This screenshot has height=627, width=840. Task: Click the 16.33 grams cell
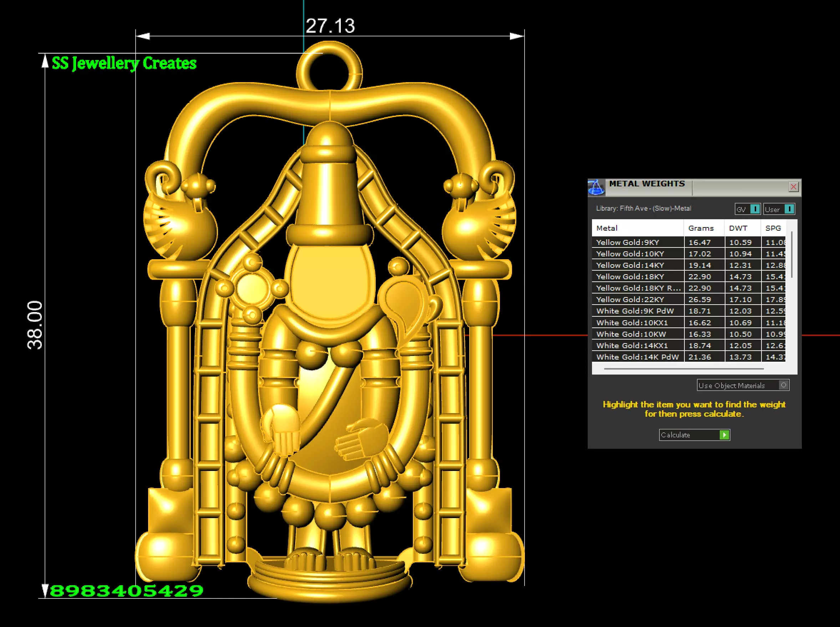pyautogui.click(x=704, y=334)
